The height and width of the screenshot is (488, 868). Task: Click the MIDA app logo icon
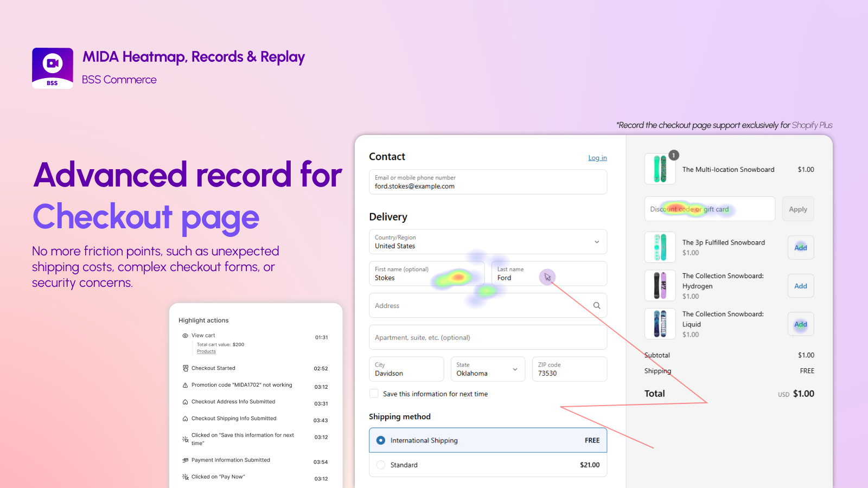pos(53,68)
